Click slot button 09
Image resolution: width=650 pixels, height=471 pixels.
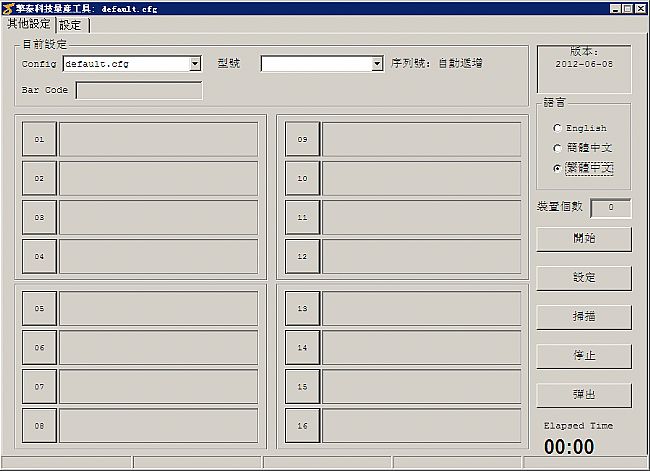pos(302,139)
